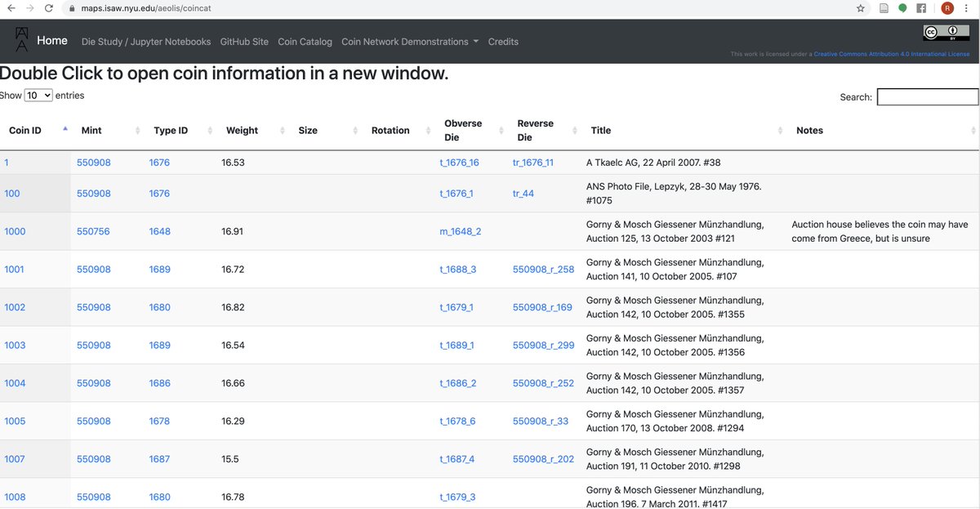The width and height of the screenshot is (980, 509).
Task: Open reverse die 550908_r_252 link
Action: (x=544, y=383)
